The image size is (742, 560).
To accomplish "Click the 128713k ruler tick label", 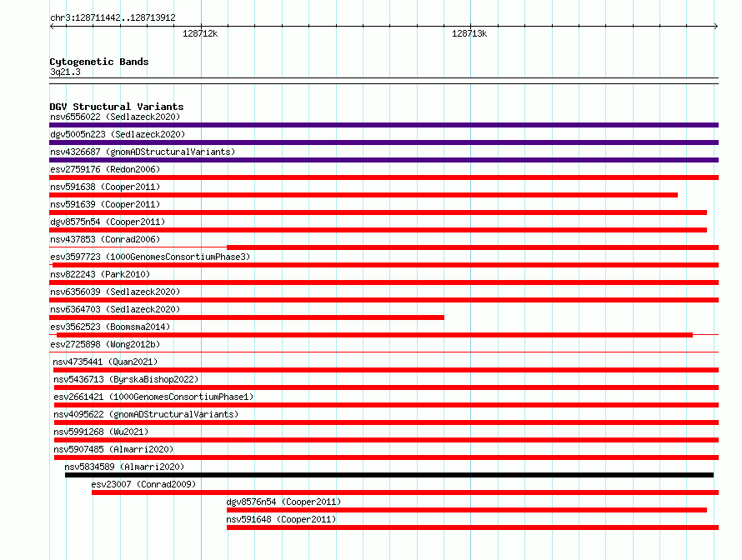I will [469, 33].
